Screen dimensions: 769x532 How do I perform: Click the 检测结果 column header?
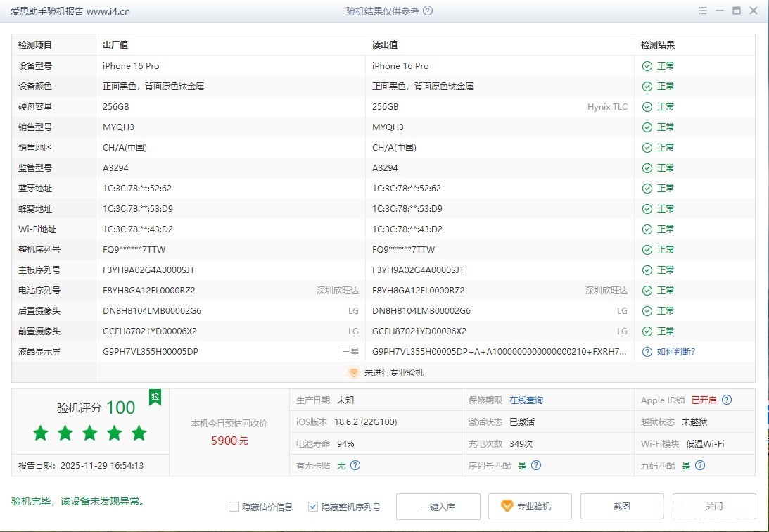(x=657, y=45)
